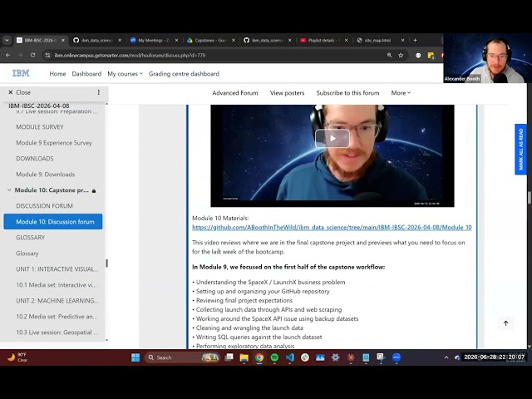532x399 pixels.
Task: Open Zoom from the taskbar
Action: point(397,357)
